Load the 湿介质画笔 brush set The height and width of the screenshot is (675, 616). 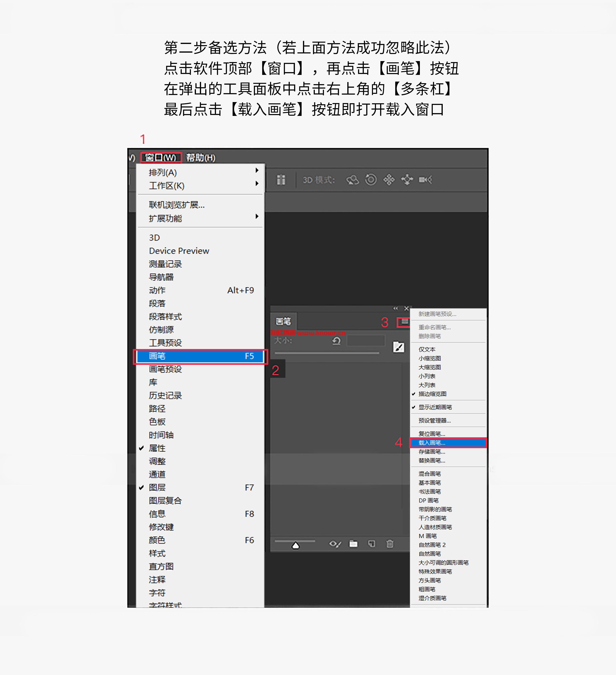point(448,598)
